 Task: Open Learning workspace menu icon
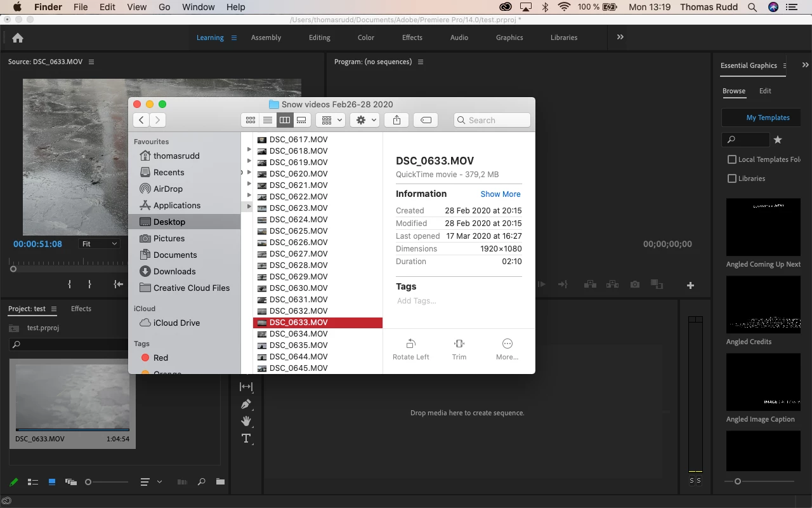point(233,37)
